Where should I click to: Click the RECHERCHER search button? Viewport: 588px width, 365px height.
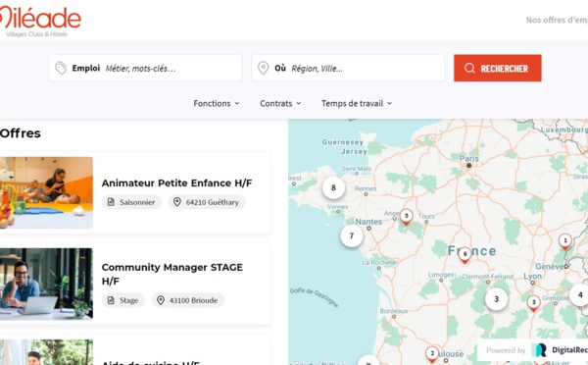click(498, 68)
